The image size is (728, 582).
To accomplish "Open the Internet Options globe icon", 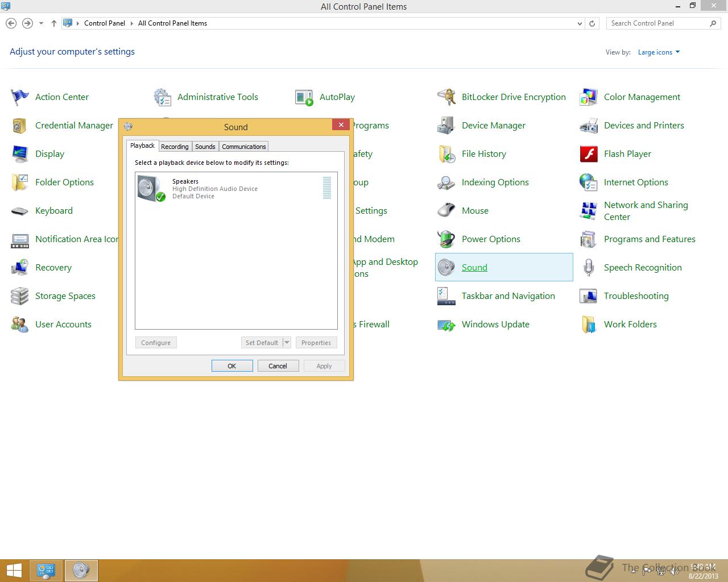I will point(589,182).
